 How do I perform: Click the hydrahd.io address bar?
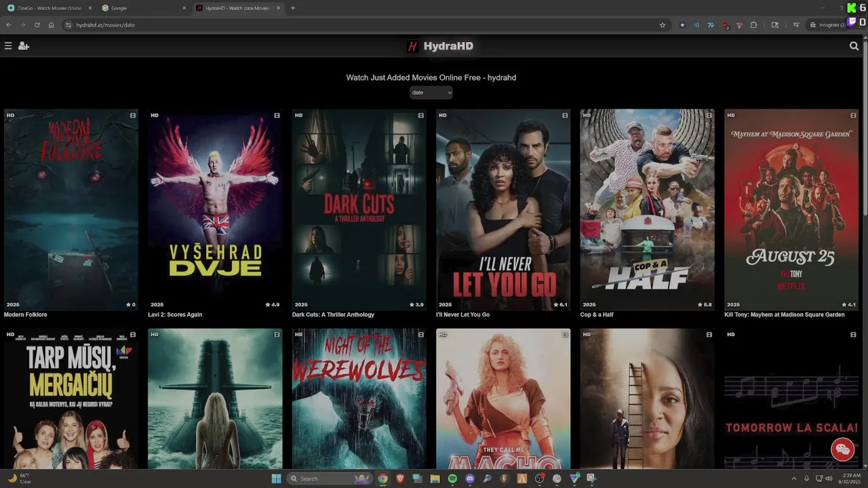(x=365, y=25)
